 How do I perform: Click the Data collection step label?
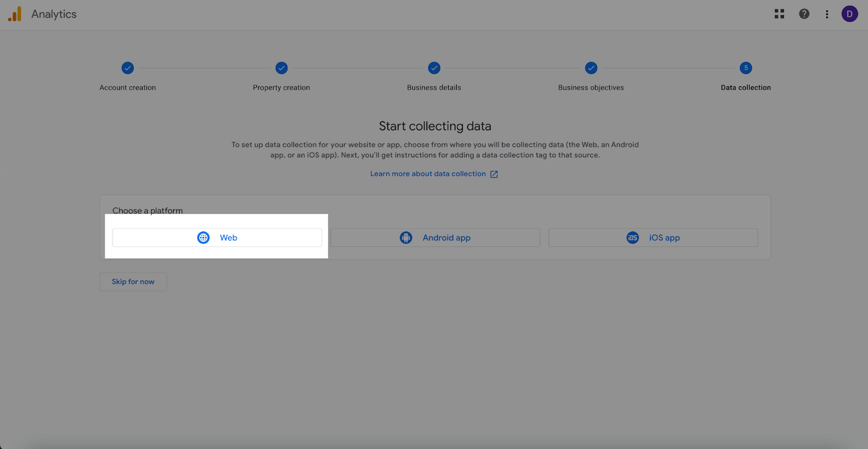tap(746, 87)
